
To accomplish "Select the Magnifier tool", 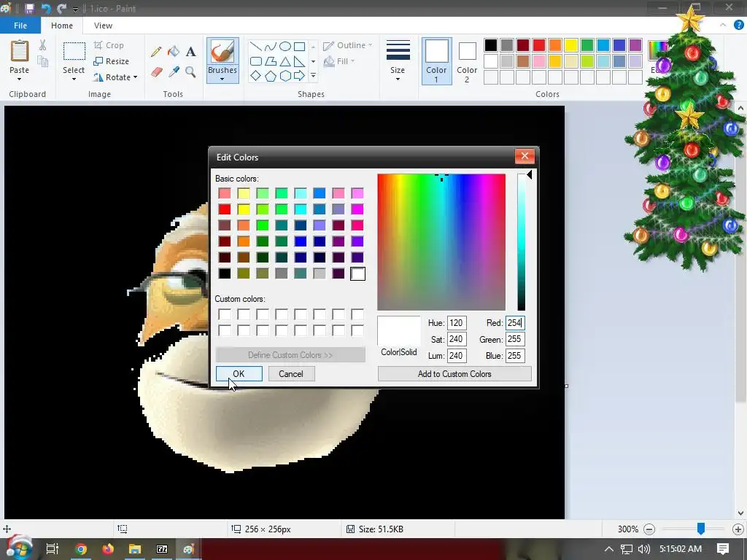I will coord(190,72).
